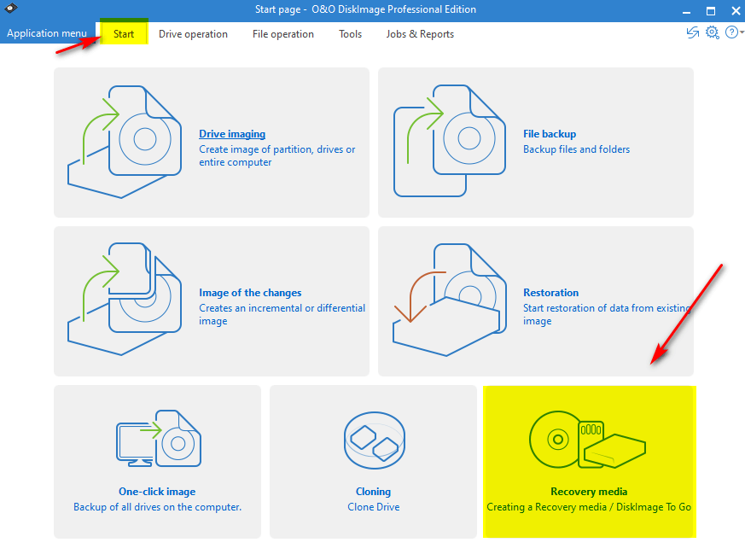Select the Tools tab

point(350,34)
